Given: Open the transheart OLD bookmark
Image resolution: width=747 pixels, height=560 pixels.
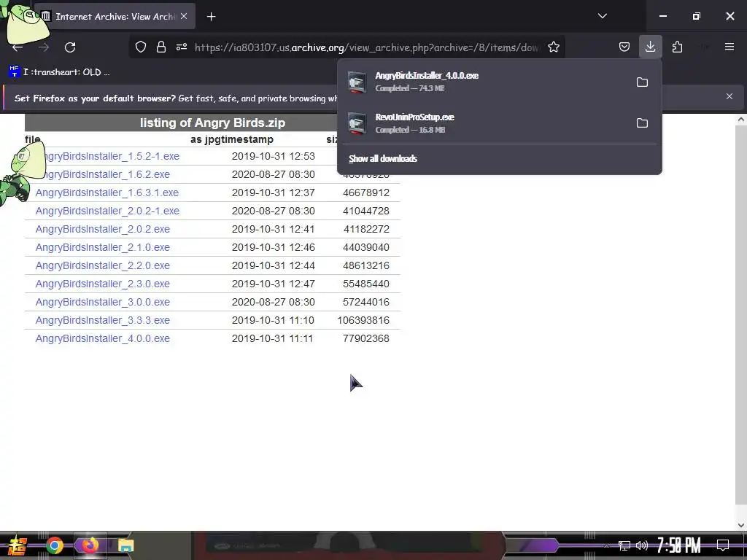Looking at the screenshot, I should (60, 72).
